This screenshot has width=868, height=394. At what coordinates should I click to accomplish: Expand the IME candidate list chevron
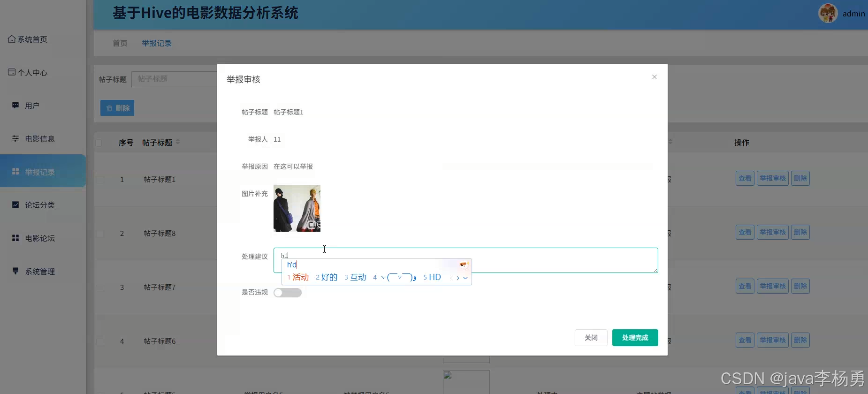point(465,278)
